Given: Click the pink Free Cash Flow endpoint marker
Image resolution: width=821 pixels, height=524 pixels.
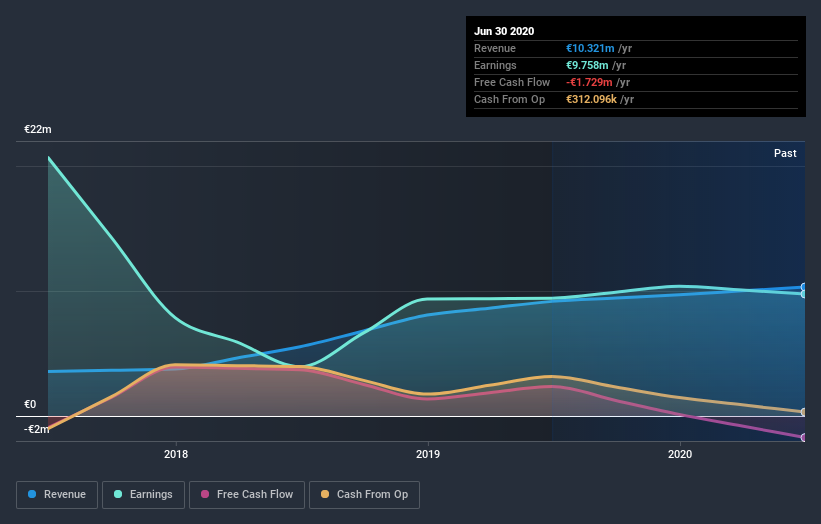Looking at the screenshot, I should coord(804,437).
